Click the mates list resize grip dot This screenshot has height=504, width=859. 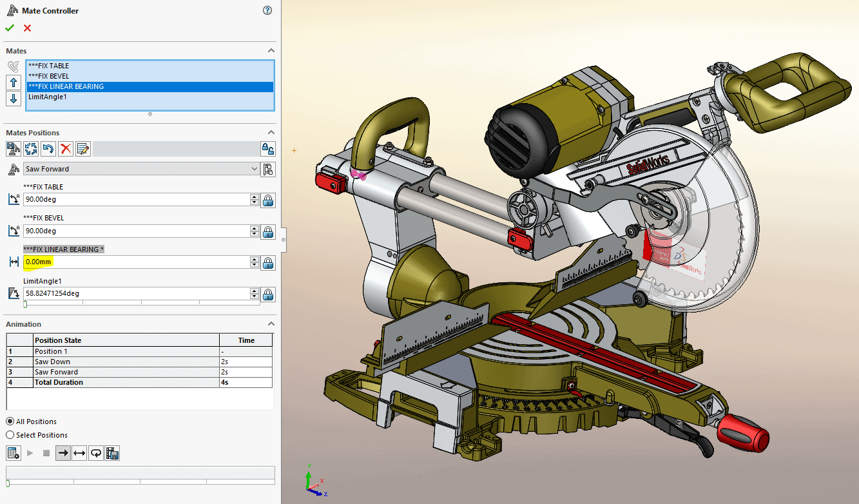coord(150,114)
